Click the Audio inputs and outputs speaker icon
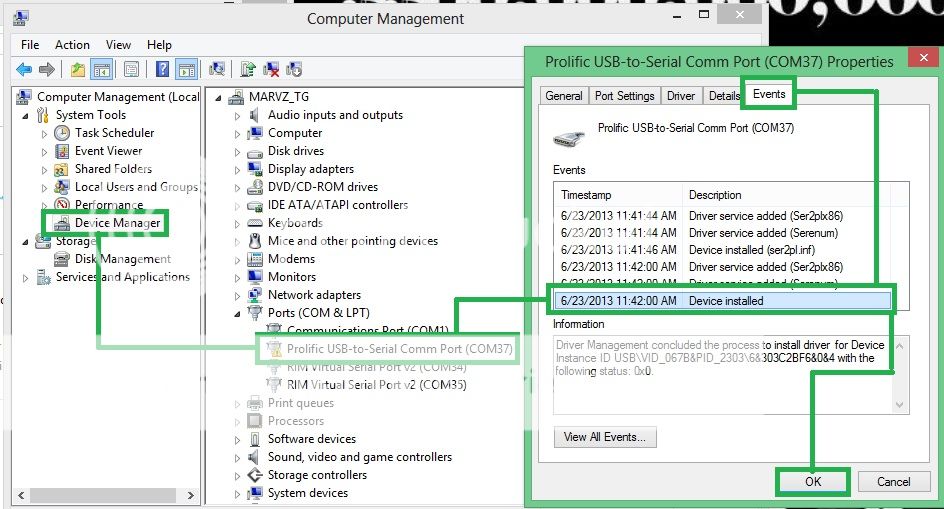Viewport: 944px width, 509px height. (255, 115)
